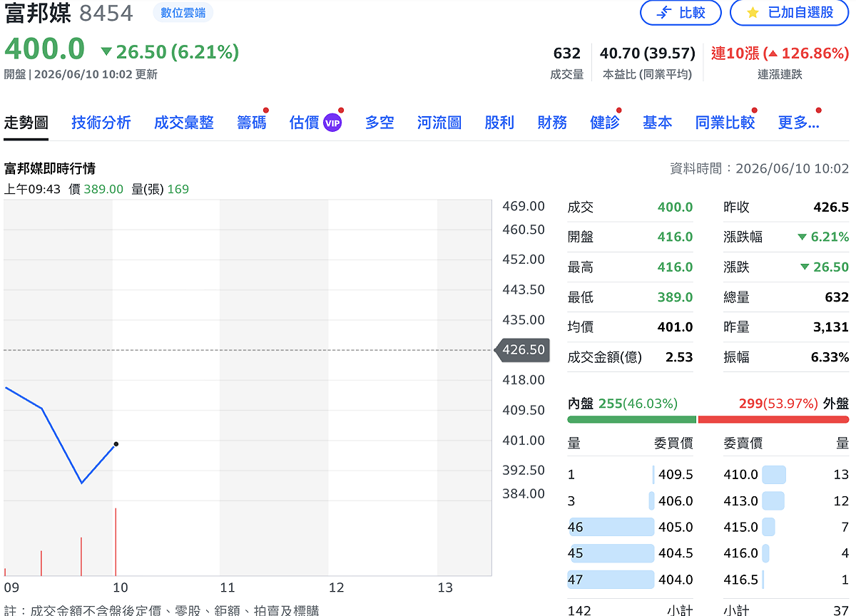Open the 數位雲端 category tag
Viewport: 856px width, 616px height.
[x=183, y=12]
